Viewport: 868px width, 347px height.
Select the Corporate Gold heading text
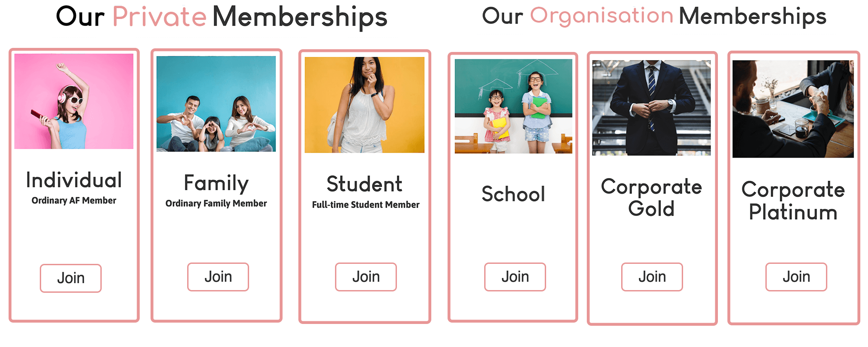[x=651, y=197]
